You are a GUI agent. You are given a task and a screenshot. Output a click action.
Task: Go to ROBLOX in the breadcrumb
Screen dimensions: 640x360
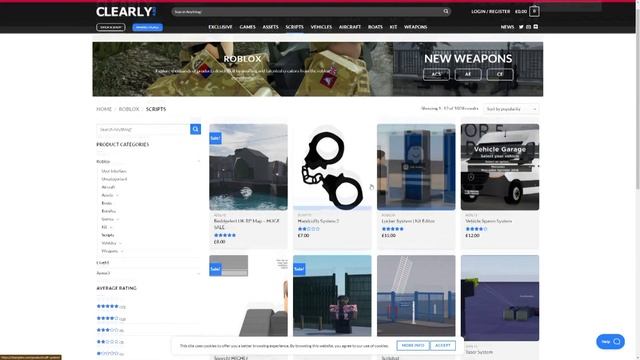click(x=129, y=109)
